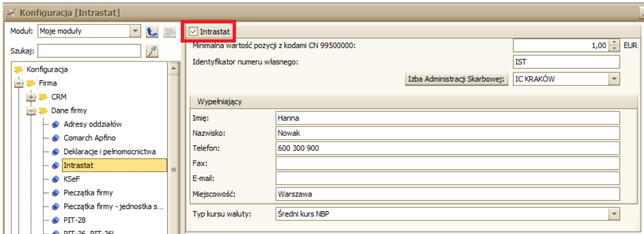Click the blue back arrow icon beside Moduł
This screenshot has height=234, width=644.
pos(153,32)
